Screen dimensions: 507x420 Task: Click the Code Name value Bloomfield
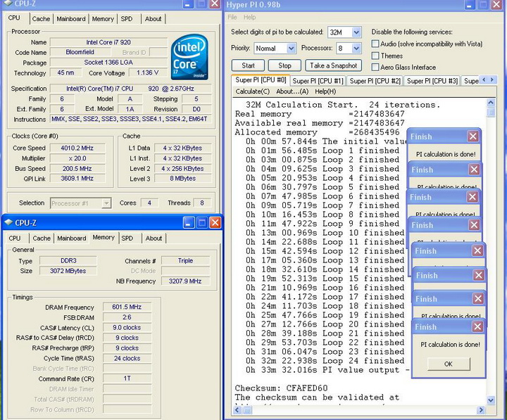click(x=80, y=52)
